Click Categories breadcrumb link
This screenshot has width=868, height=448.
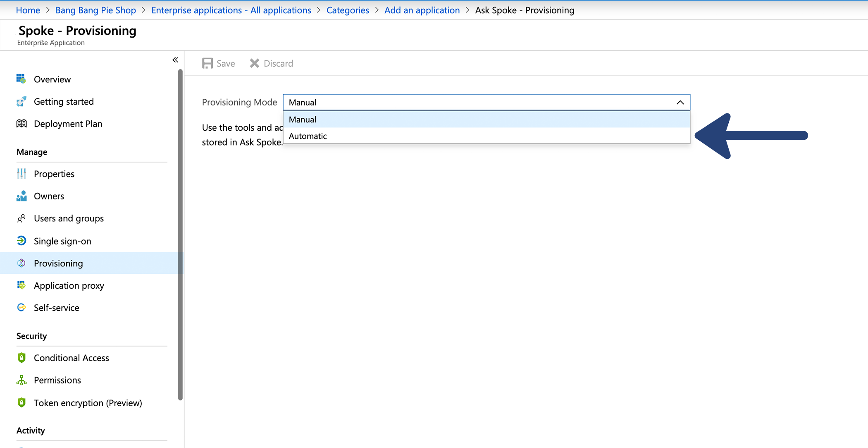click(348, 10)
